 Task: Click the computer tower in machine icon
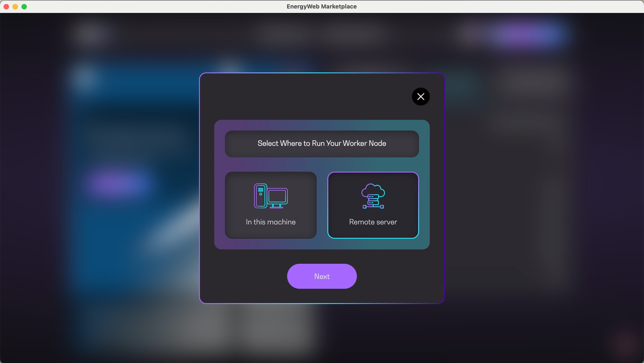tap(260, 196)
